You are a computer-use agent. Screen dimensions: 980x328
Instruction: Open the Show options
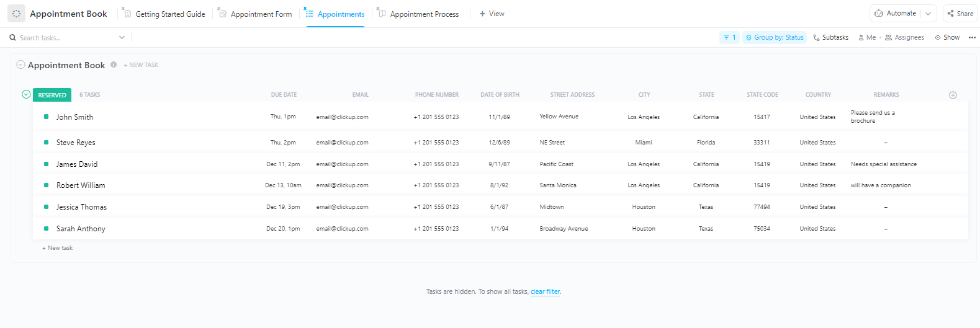(947, 37)
